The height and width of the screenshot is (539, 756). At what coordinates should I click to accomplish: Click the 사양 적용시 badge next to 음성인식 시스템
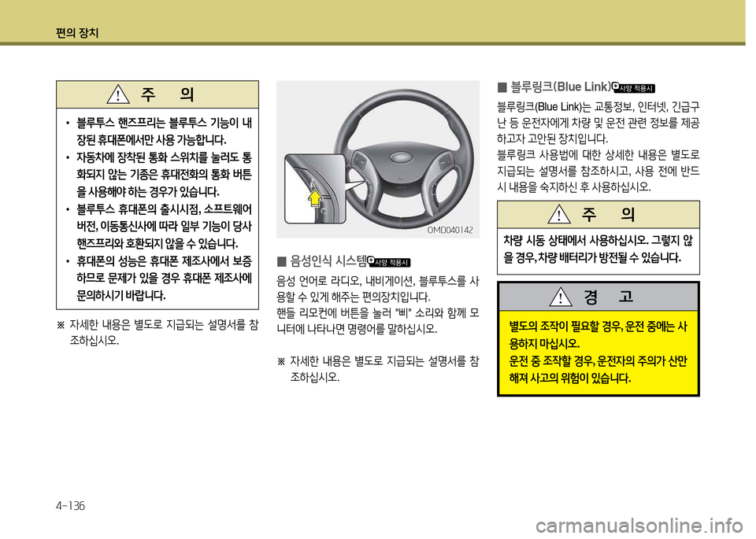(388, 261)
